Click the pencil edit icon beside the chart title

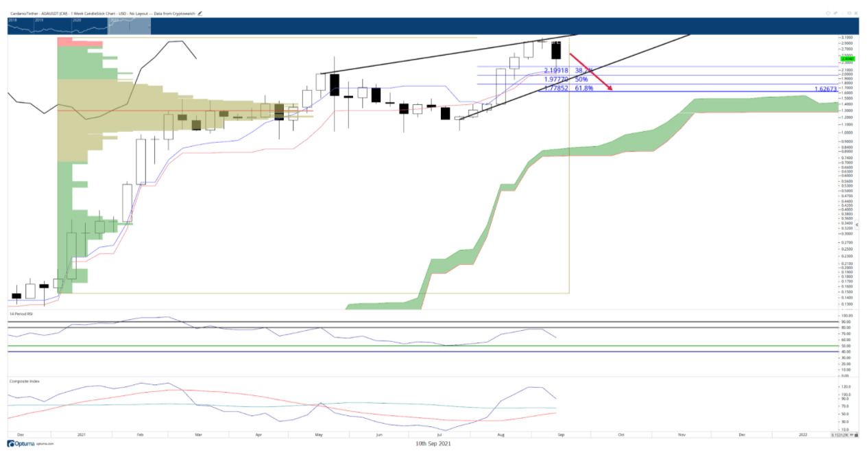201,12
